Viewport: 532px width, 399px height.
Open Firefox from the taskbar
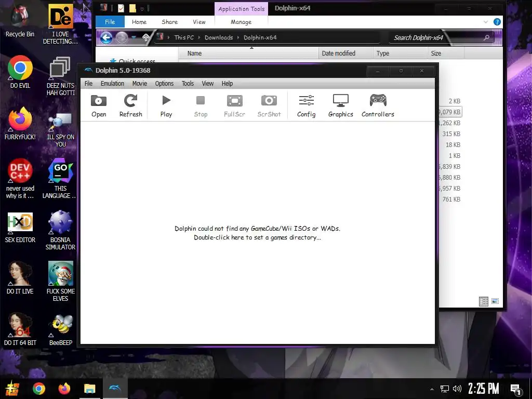pos(64,389)
